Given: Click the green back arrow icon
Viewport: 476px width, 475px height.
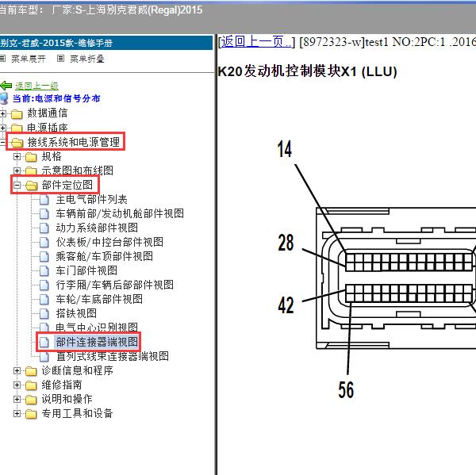Looking at the screenshot, I should pyautogui.click(x=6, y=86).
